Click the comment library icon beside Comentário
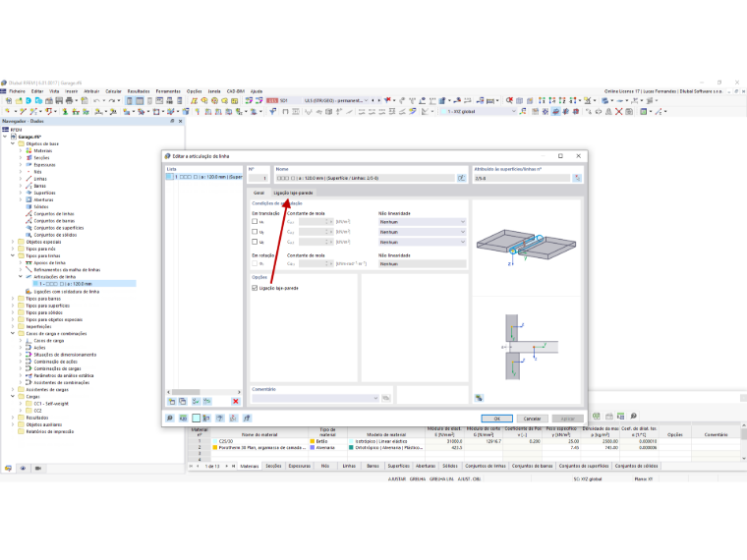 [386, 398]
